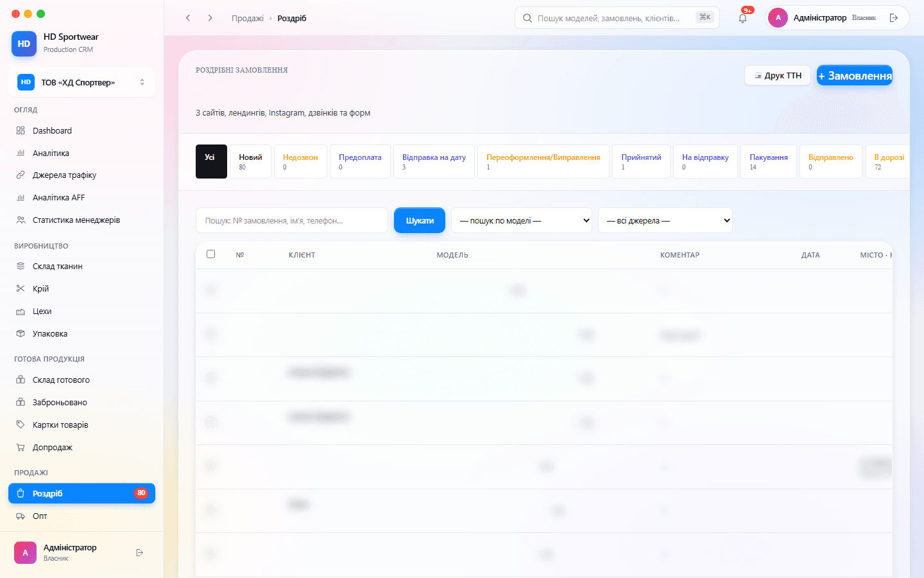Click the ДАТА column header
The height and width of the screenshot is (578, 924).
[x=810, y=255]
